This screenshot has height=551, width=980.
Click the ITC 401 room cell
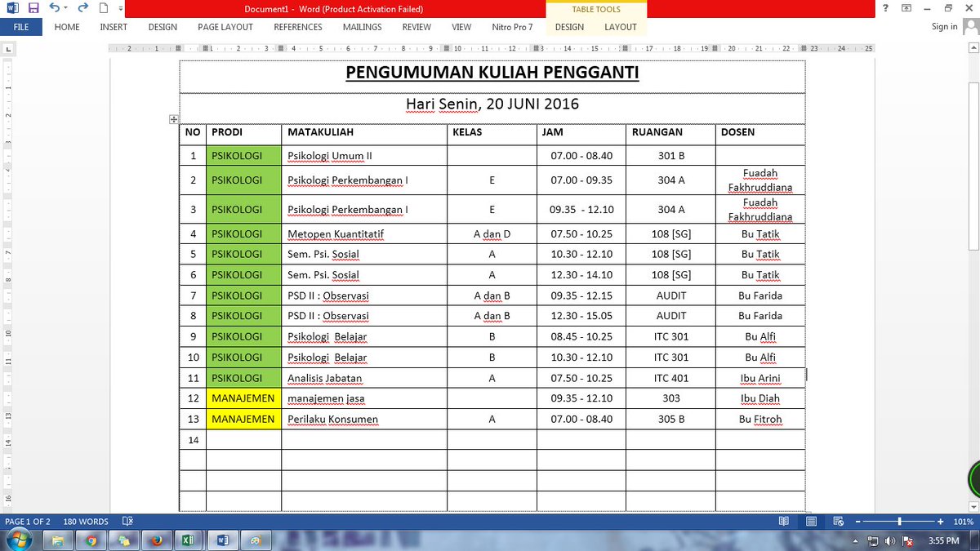[x=671, y=378]
